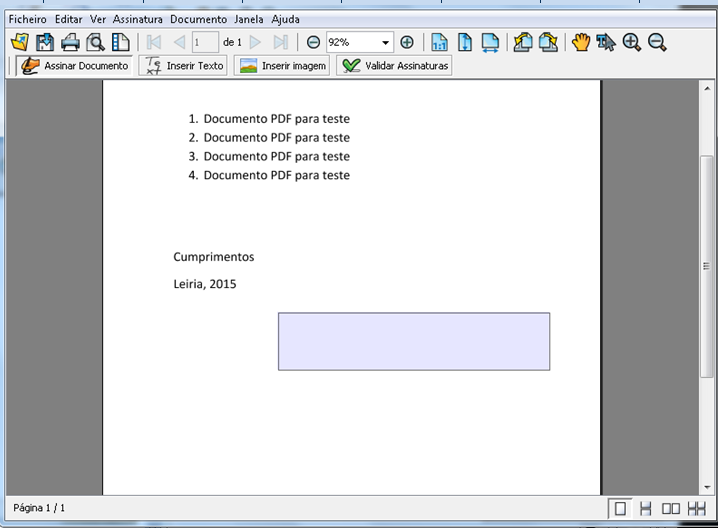
Task: Click the Validar Assinaturas button
Action: [395, 66]
